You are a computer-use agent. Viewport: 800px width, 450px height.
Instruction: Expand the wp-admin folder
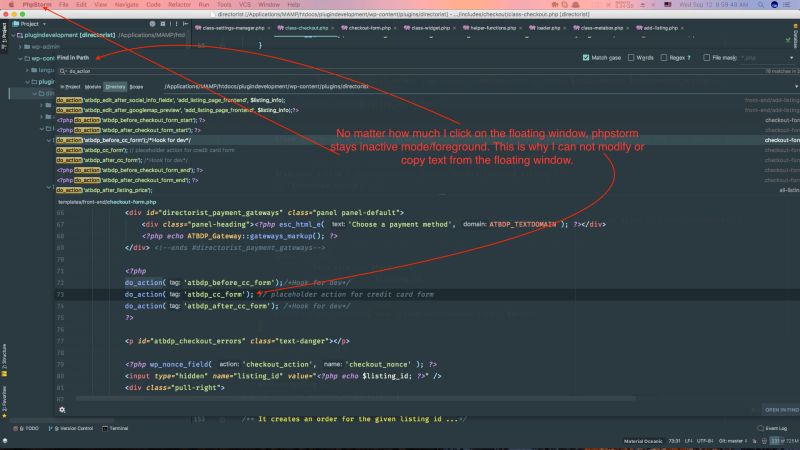[20, 46]
